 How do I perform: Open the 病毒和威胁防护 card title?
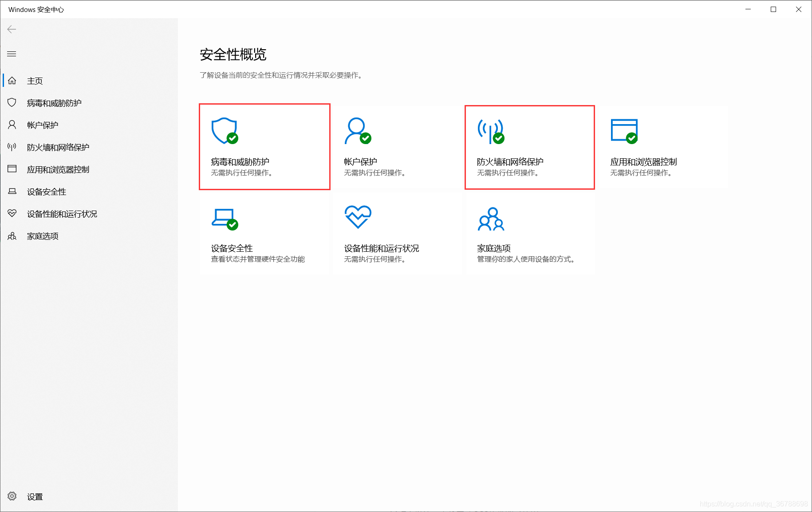pyautogui.click(x=240, y=162)
